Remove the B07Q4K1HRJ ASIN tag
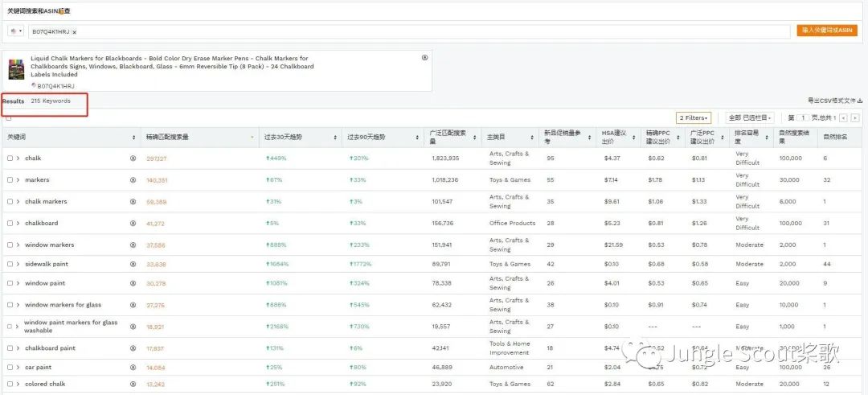The image size is (868, 395). tap(75, 32)
